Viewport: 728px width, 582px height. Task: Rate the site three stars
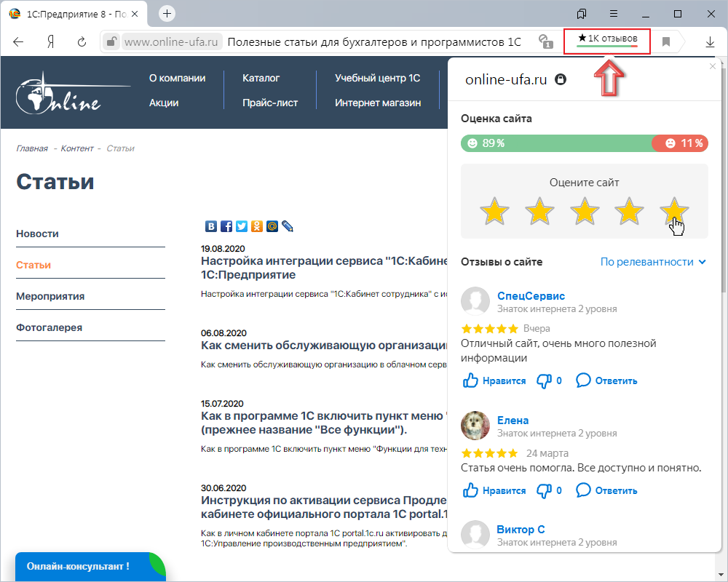coord(585,211)
